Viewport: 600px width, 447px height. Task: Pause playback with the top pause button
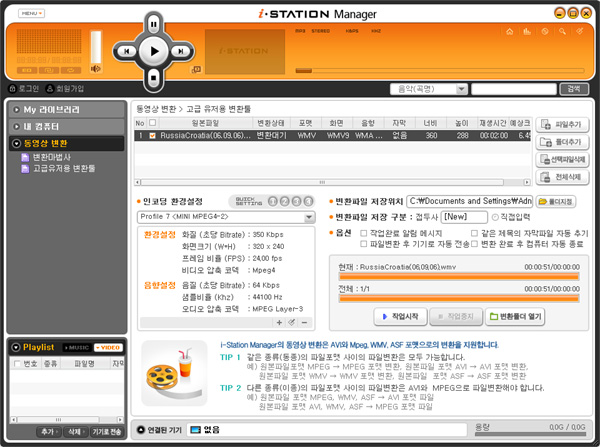153,24
